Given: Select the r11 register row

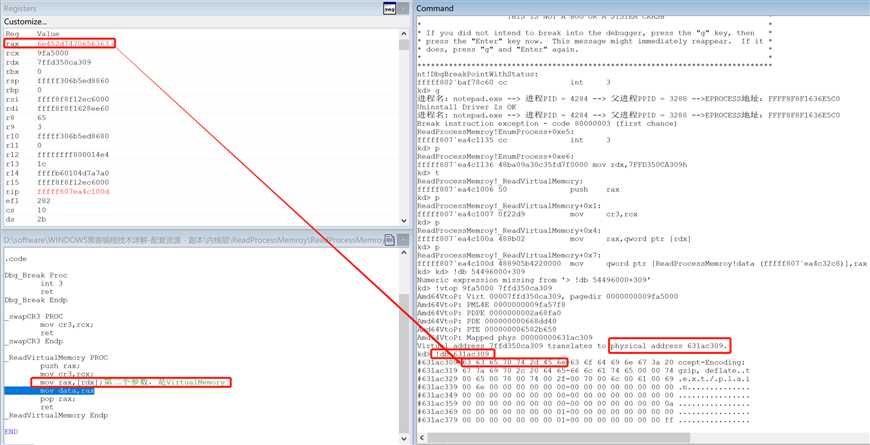Looking at the screenshot, I should pyautogui.click(x=200, y=145).
